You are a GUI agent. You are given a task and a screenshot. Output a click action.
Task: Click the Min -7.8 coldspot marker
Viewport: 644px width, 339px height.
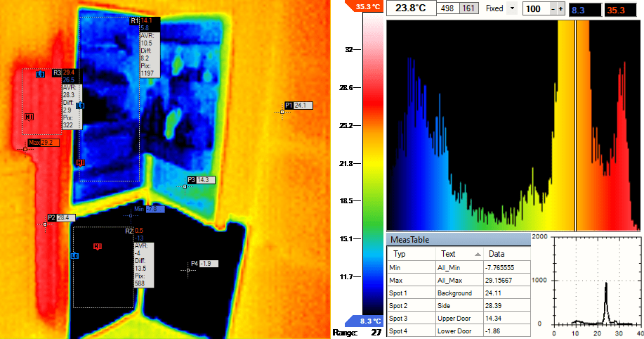coord(131,215)
